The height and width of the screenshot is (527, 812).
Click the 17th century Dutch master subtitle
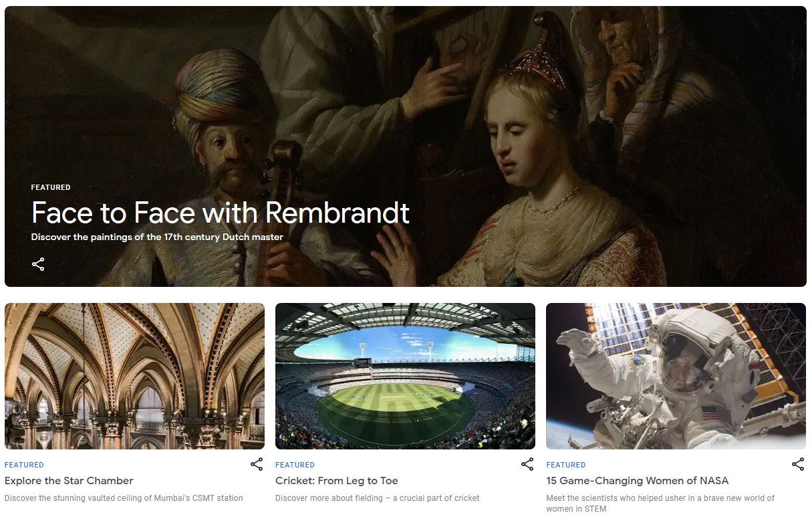(x=157, y=237)
